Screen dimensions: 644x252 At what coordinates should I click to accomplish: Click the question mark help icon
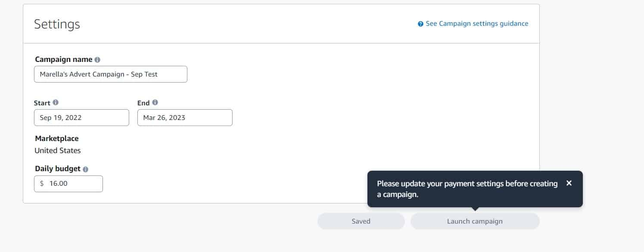point(420,24)
